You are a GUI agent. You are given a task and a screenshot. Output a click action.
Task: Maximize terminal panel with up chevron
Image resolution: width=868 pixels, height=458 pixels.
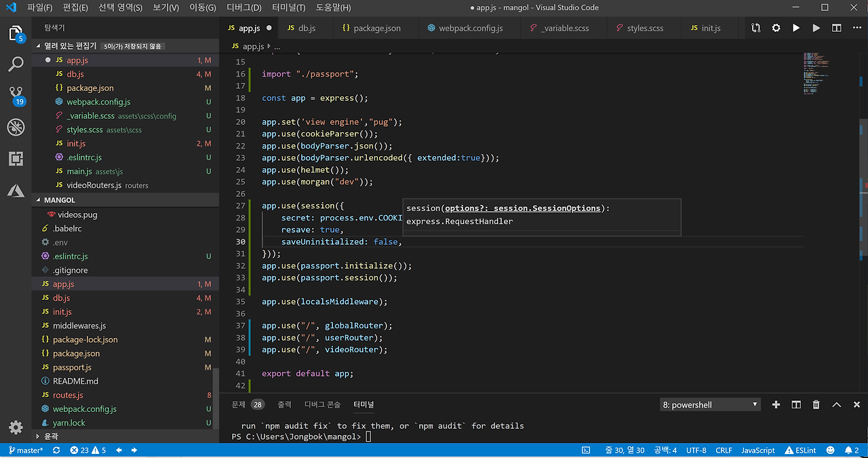(x=837, y=404)
